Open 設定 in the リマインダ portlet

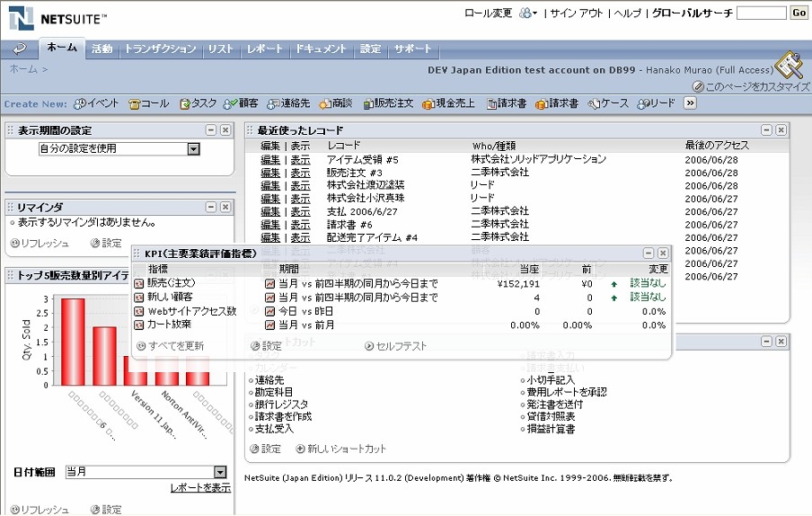(x=106, y=243)
